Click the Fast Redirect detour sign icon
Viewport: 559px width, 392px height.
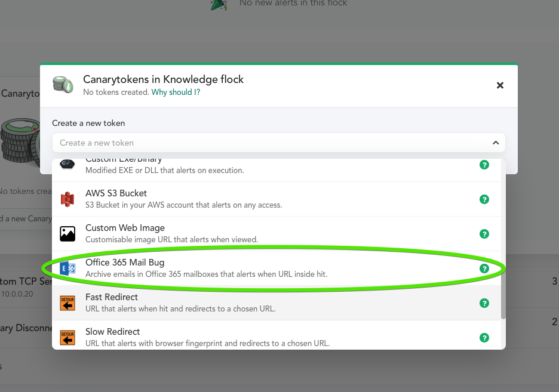coord(67,303)
